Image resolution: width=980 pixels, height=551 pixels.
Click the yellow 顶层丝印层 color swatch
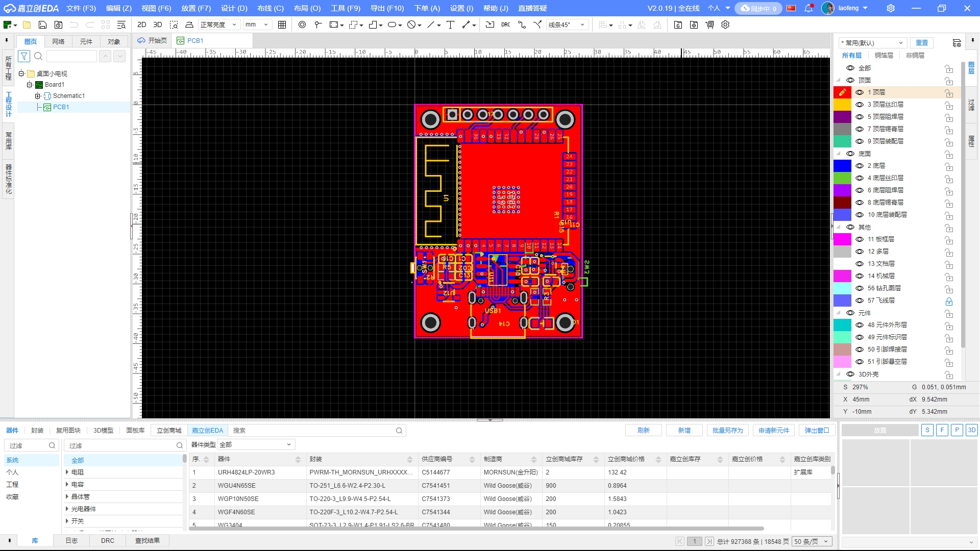pos(842,105)
